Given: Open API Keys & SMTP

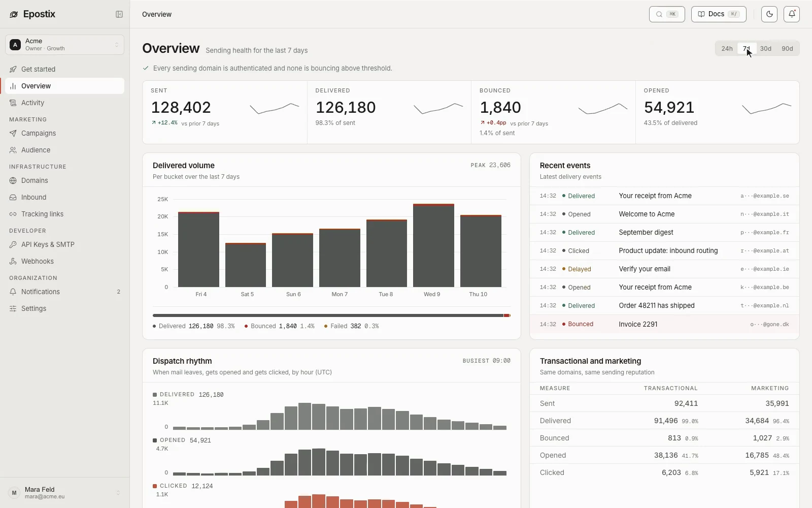Looking at the screenshot, I should coord(64,244).
